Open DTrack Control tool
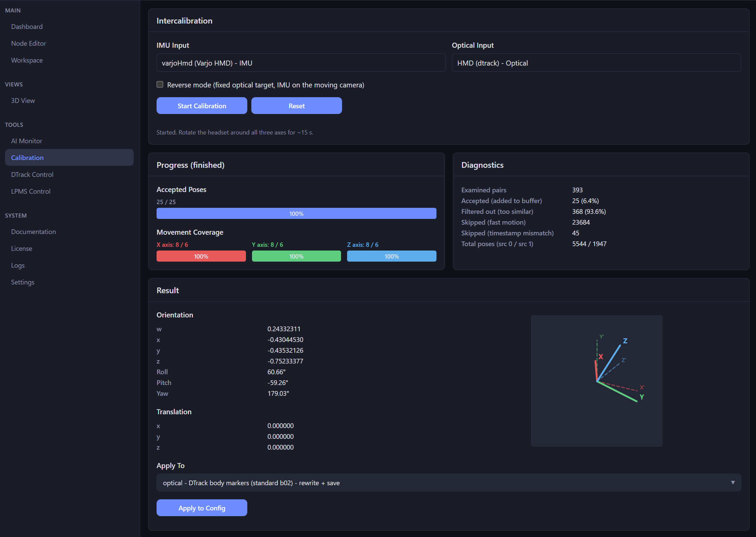 pyautogui.click(x=32, y=175)
